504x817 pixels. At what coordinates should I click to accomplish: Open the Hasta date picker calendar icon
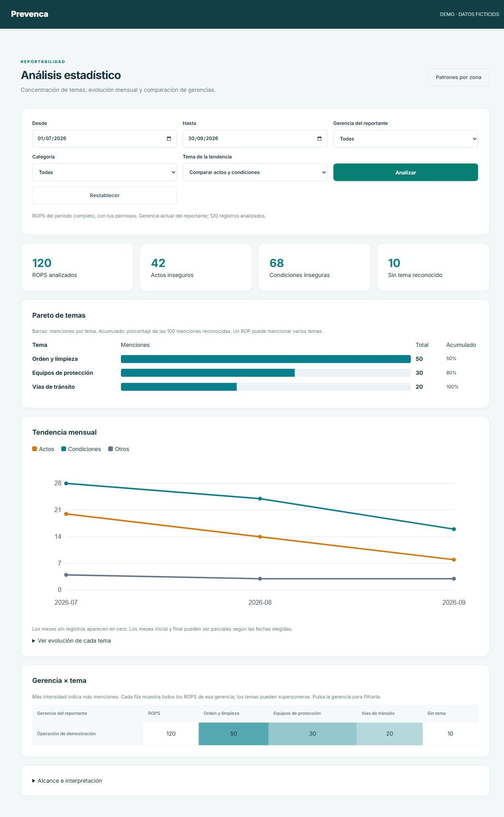pos(319,139)
